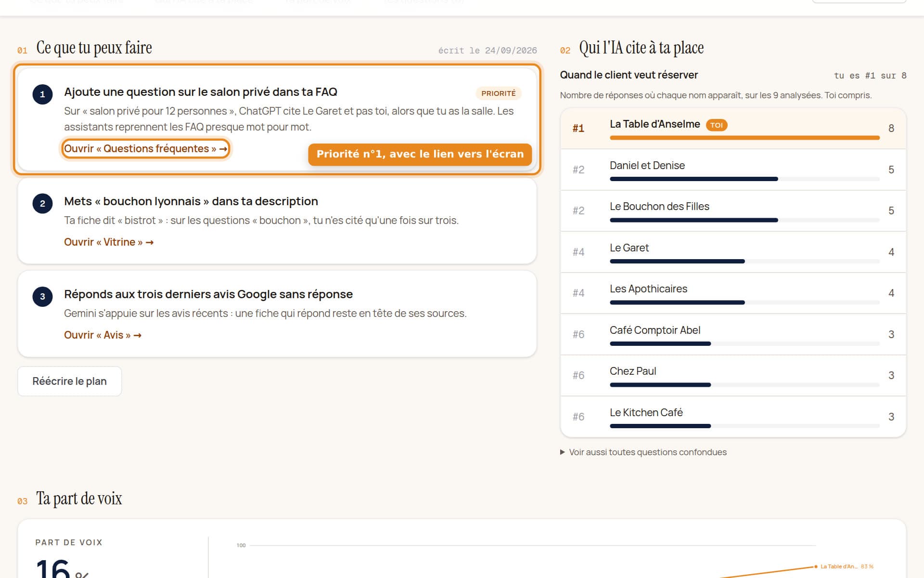Click the step 1 number circle
The height and width of the screenshot is (578, 924).
42,94
